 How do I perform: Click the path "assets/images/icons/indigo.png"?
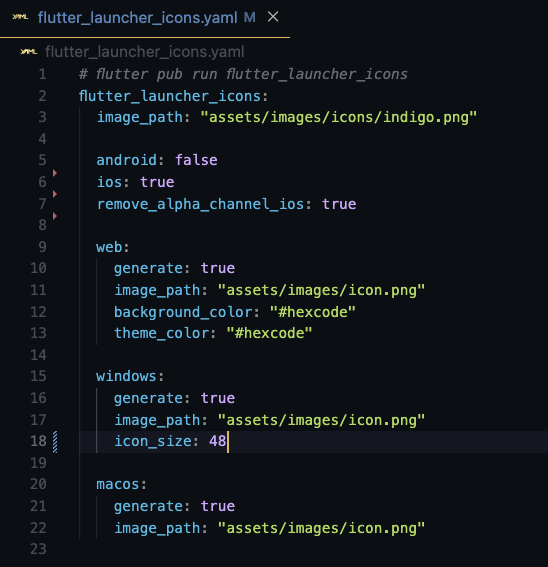[x=339, y=117]
